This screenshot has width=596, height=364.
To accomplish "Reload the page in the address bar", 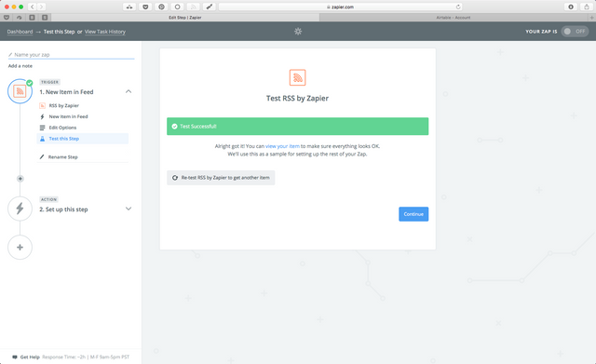I will [458, 7].
